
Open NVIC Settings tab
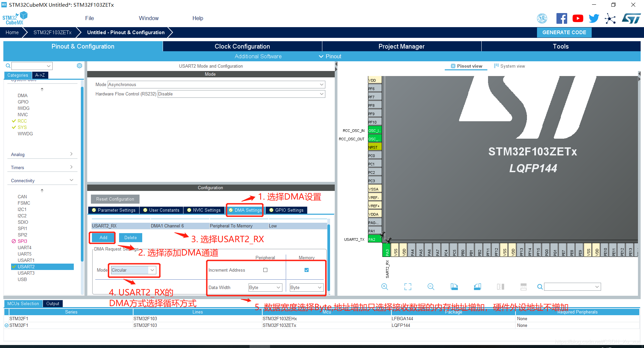coord(204,210)
